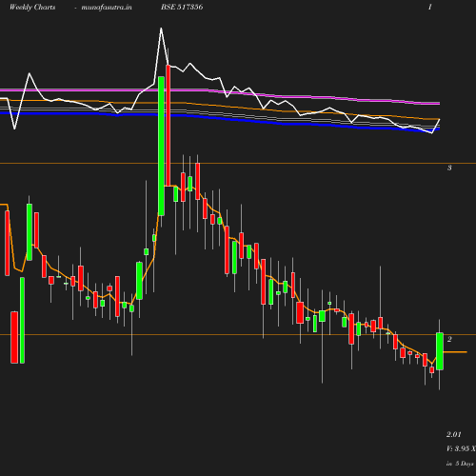Click the 'BSE 517356' symbol text
Image resolution: width=476 pixels, height=476 pixels.
(x=182, y=7)
